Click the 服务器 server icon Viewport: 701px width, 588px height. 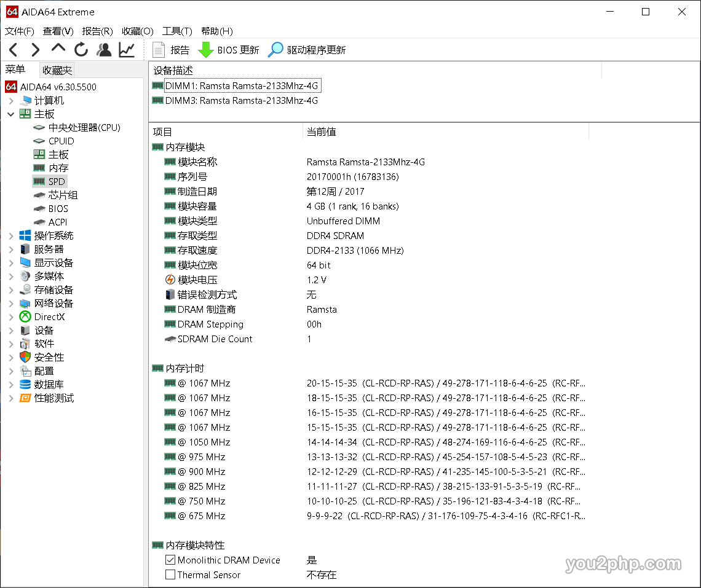click(x=25, y=249)
